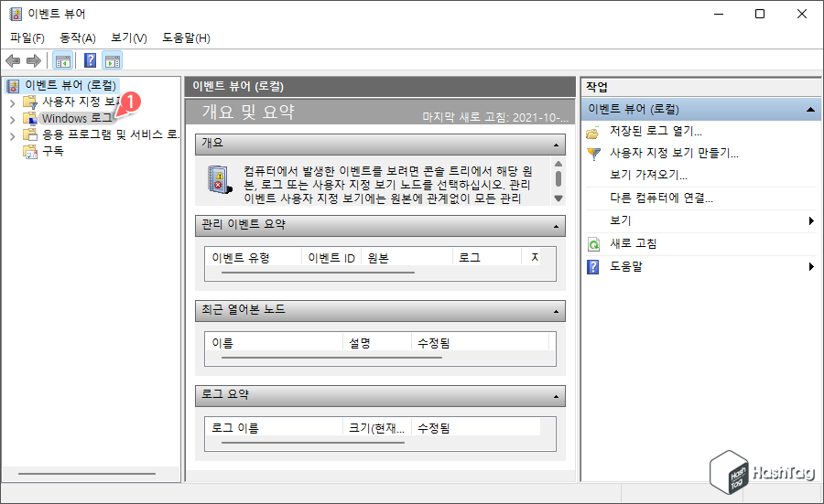
Task: Click the 마지막 새로 고침 timestamp text
Action: point(495,117)
